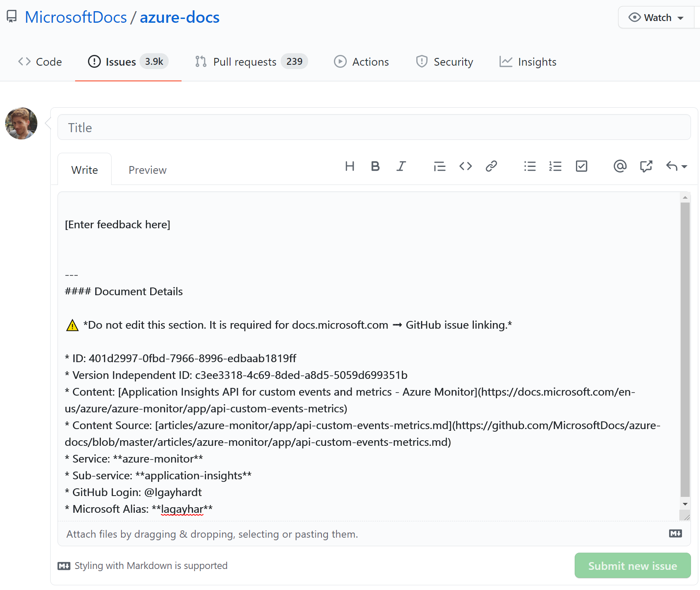This screenshot has width=700, height=590.
Task: Click the Markdown icon in attach bar
Action: tap(675, 533)
